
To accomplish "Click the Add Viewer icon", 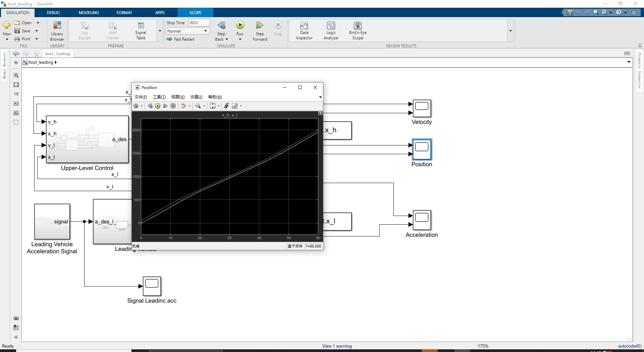I will [112, 31].
